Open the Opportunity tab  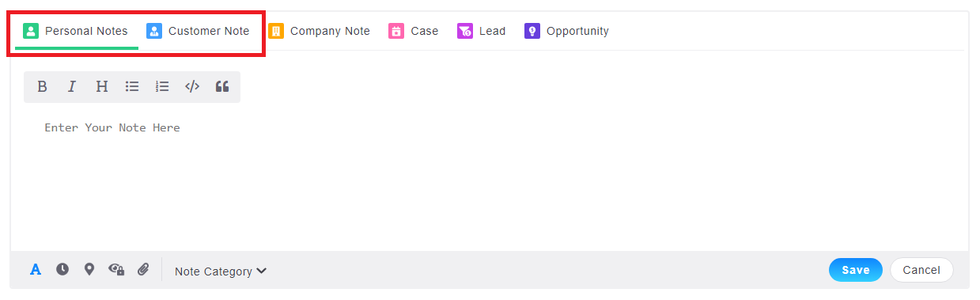567,32
